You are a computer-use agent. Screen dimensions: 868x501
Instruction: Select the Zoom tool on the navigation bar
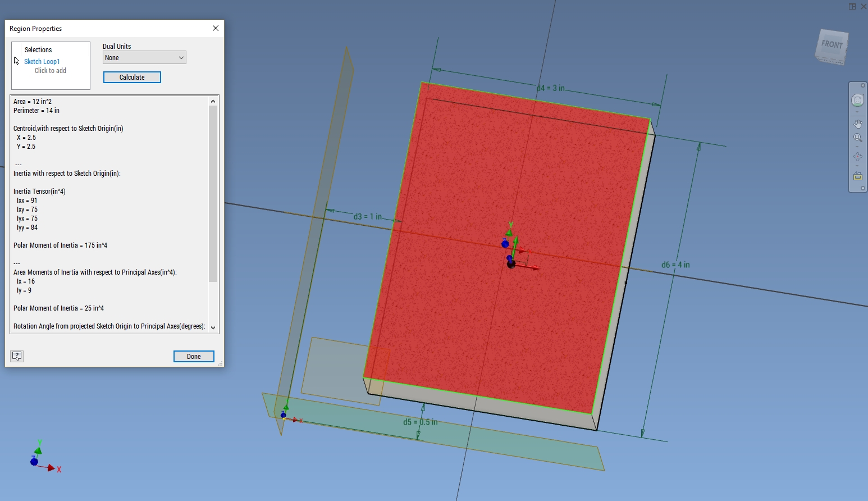click(x=858, y=136)
